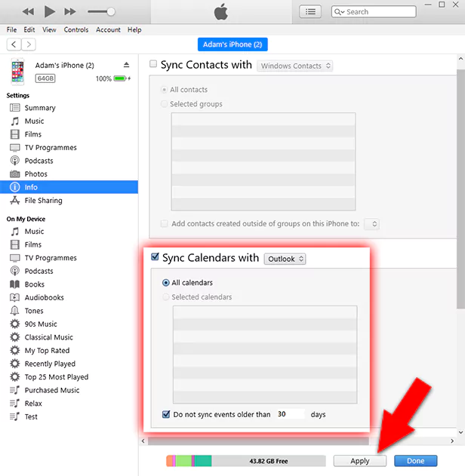This screenshot has height=476, width=465.
Task: Toggle Do not sync events older than
Action: click(x=166, y=414)
